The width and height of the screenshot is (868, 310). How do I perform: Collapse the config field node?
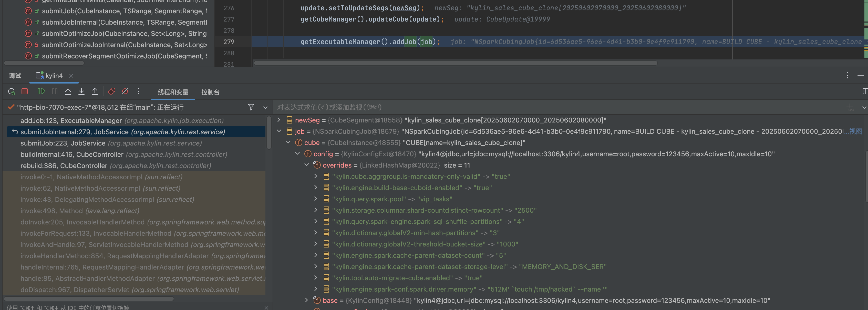297,153
